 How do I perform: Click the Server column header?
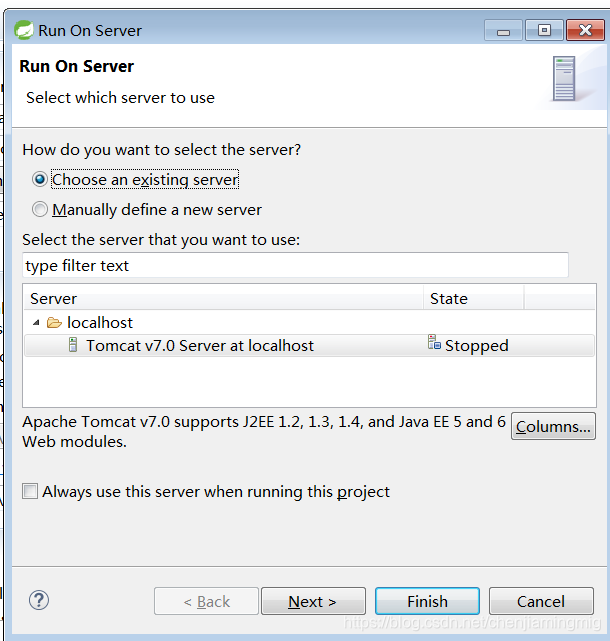pos(223,298)
